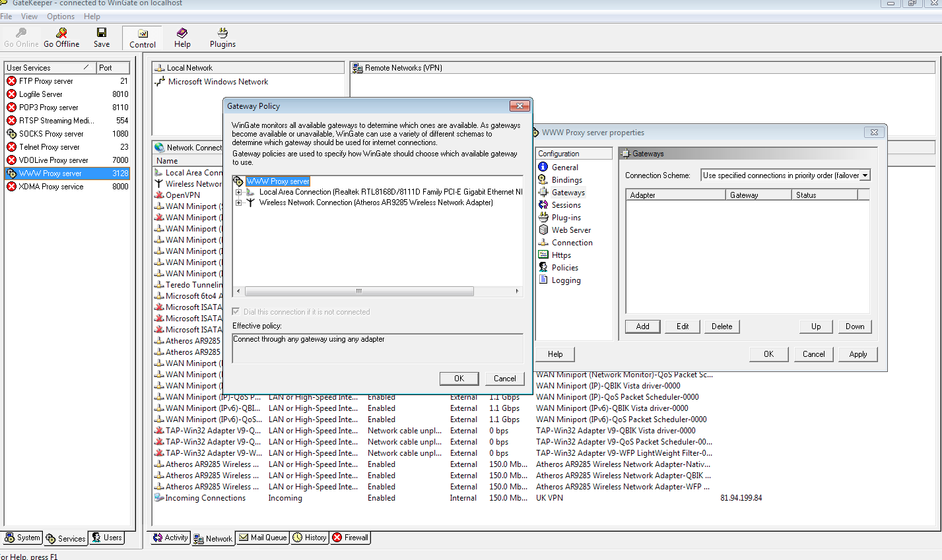Open Connection in Configuration list
942x560 pixels.
pyautogui.click(x=572, y=243)
